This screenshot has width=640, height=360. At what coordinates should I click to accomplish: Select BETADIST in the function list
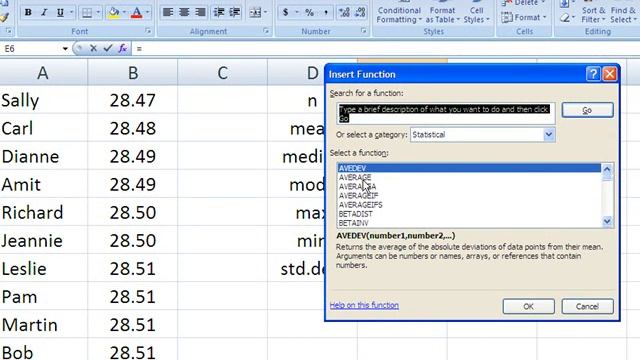(x=469, y=214)
